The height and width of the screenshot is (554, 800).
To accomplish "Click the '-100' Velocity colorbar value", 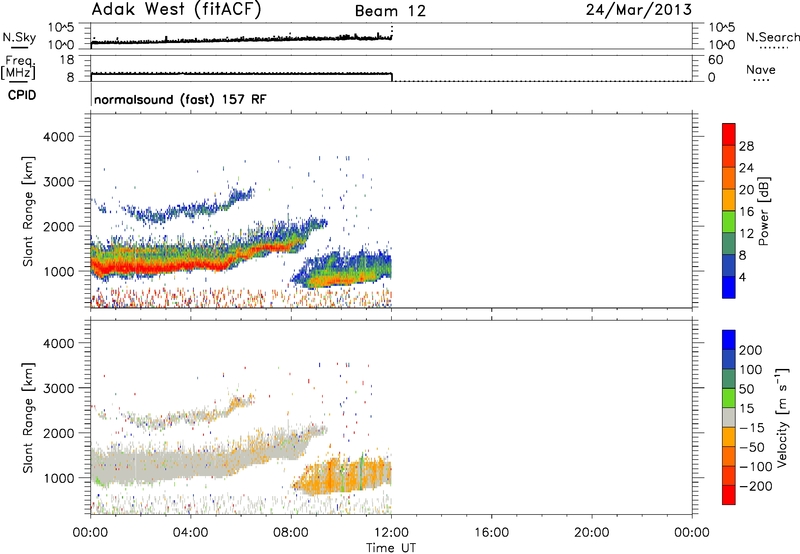I will coord(755,467).
